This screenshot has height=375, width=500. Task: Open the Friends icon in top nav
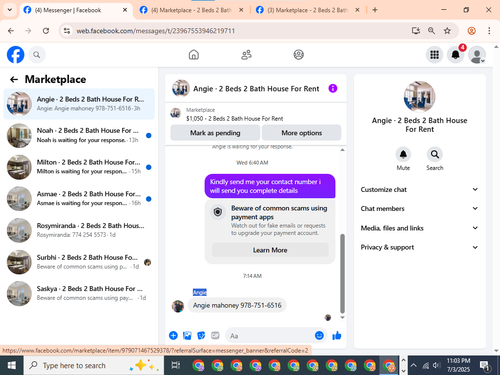(246, 55)
